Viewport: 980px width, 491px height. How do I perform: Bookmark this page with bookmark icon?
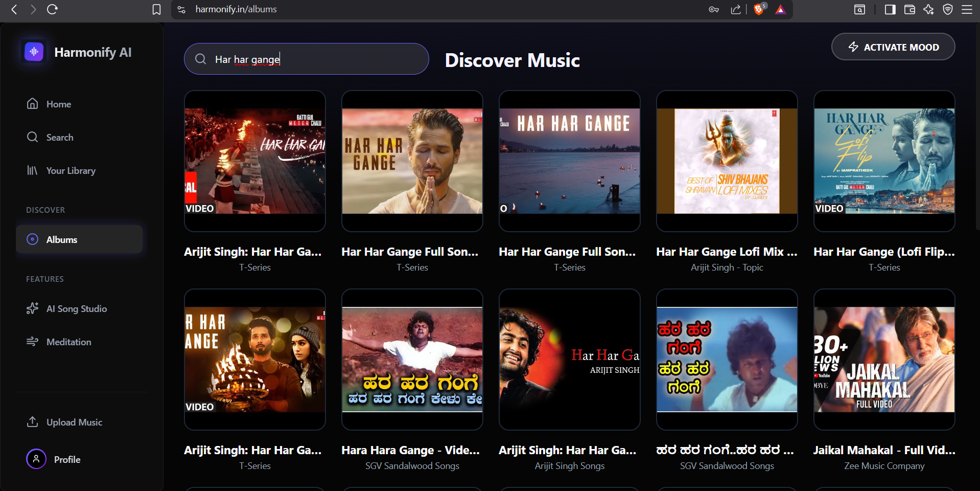157,9
